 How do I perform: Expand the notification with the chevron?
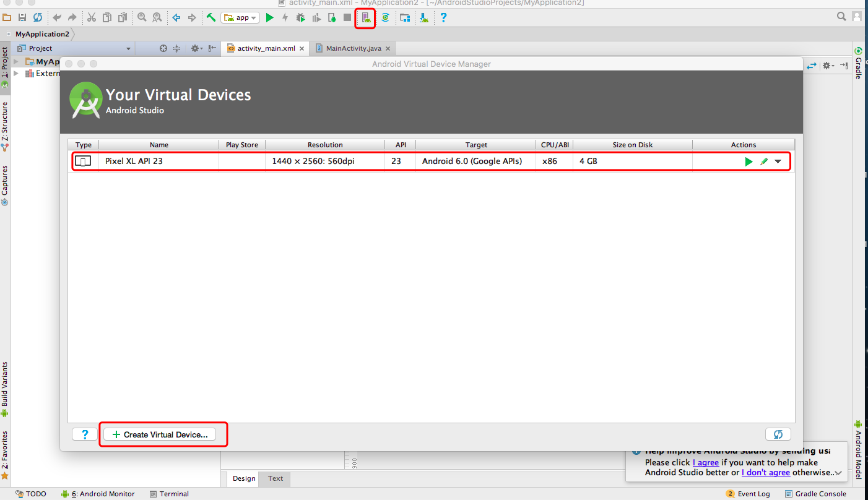[839, 473]
